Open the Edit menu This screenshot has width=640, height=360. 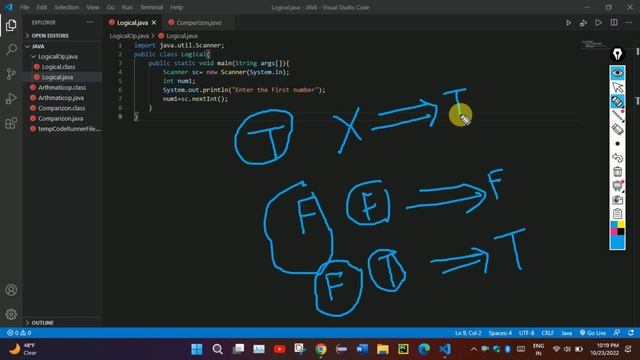[x=42, y=7]
